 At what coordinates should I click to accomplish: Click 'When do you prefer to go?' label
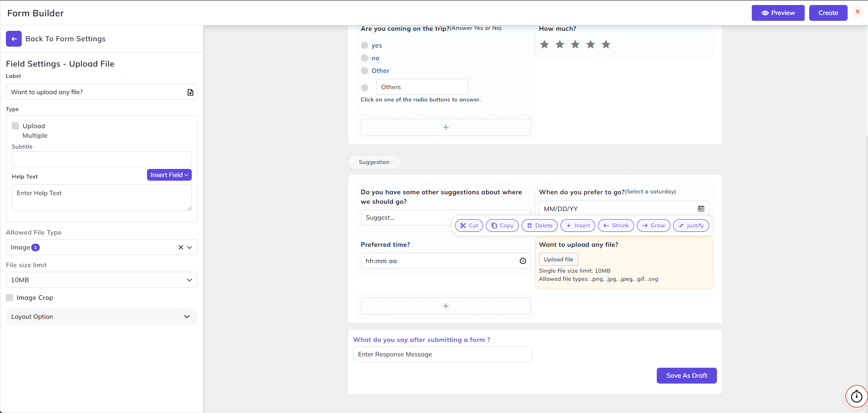582,192
